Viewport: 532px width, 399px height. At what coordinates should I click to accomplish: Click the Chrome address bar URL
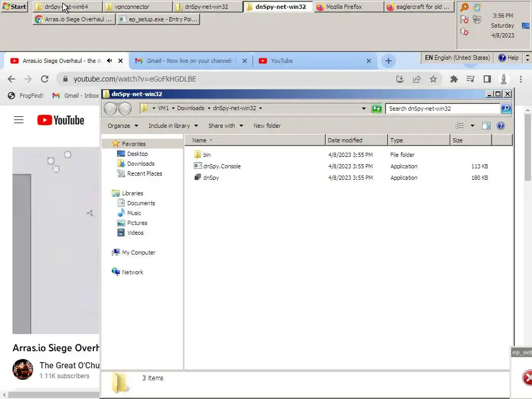pyautogui.click(x=135, y=79)
